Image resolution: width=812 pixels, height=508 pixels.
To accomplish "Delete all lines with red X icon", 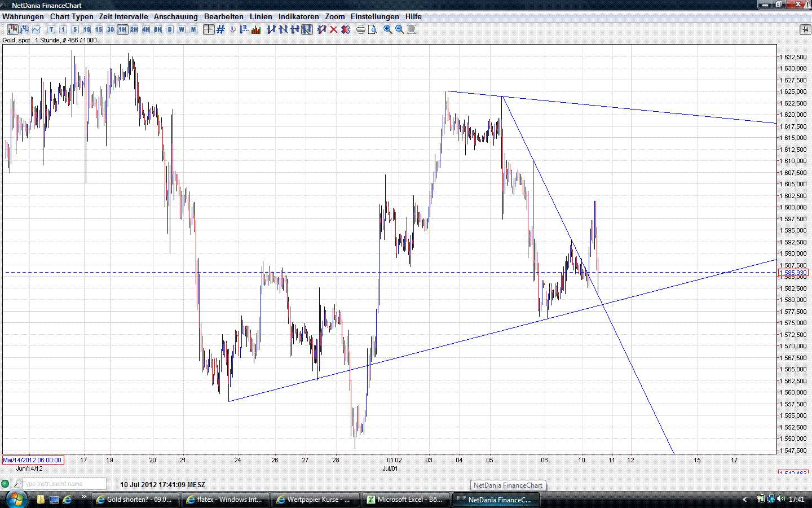I will 333,29.
